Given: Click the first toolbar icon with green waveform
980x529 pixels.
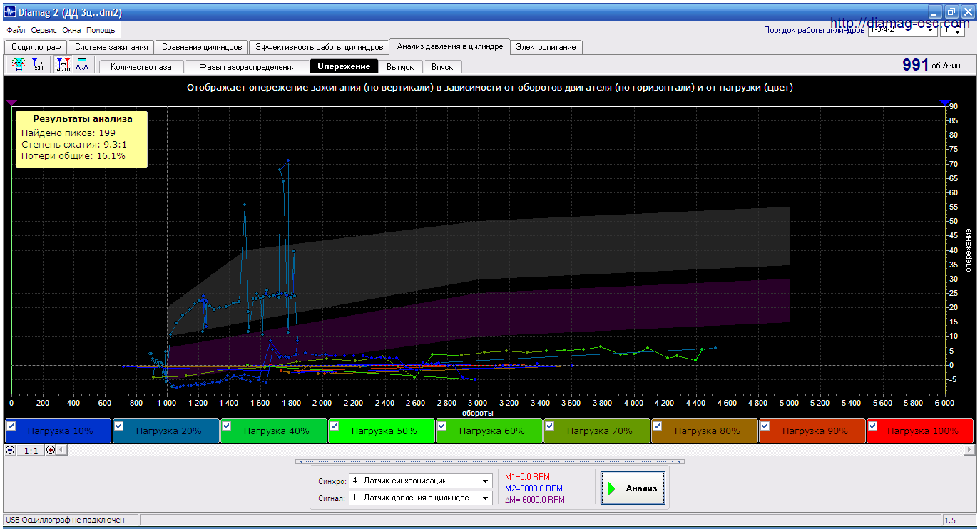Looking at the screenshot, I should tap(19, 65).
